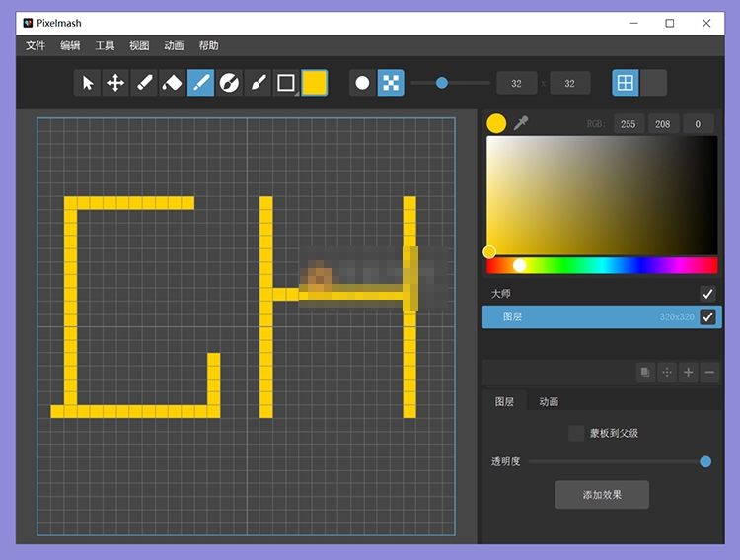Select the round brush shape

click(x=362, y=83)
